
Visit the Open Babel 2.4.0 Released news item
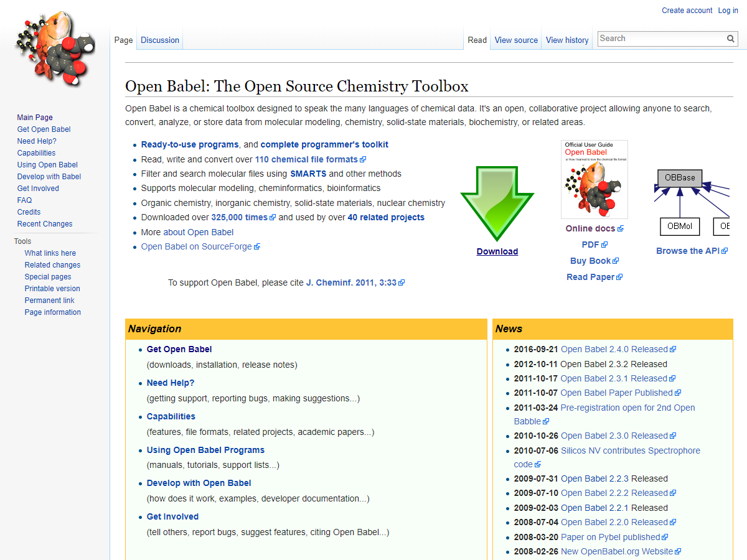[614, 349]
